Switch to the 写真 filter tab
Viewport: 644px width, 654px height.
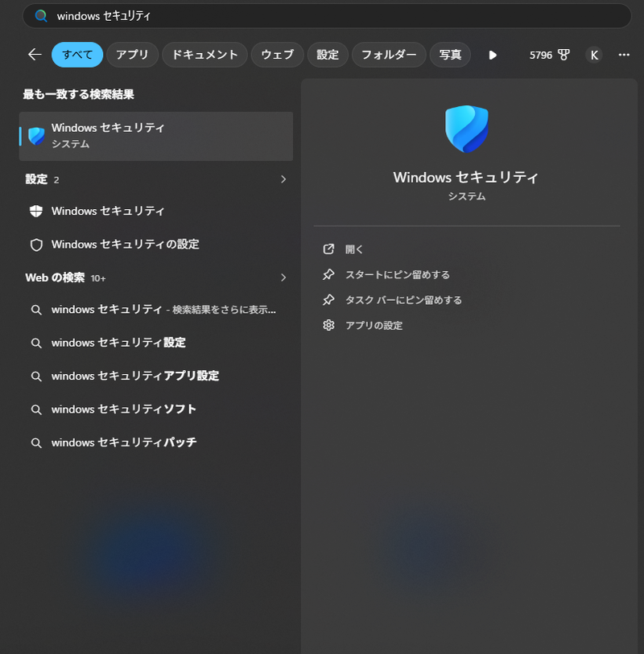(450, 55)
